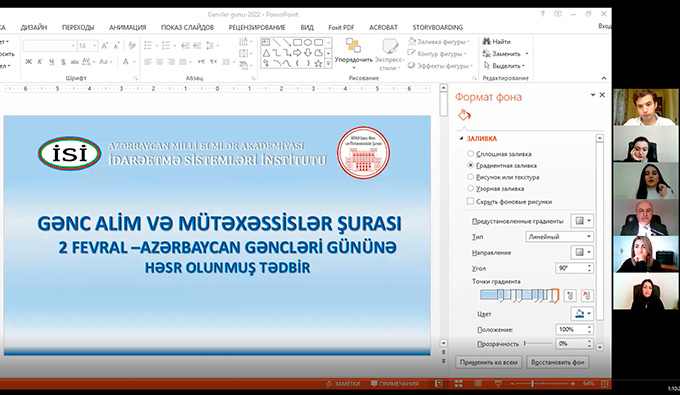This screenshot has height=395, width=680.
Task: Clear all text formatting eraser icon
Action: (x=132, y=46)
